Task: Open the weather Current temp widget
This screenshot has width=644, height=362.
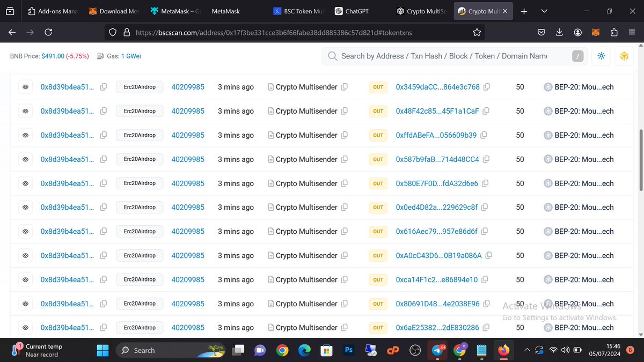Action: pos(38,350)
